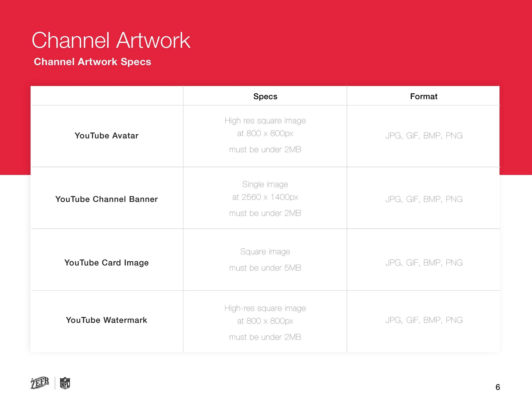Click 'must be under 2MB' in Avatar row
This screenshot has height=411, width=532.
click(265, 150)
